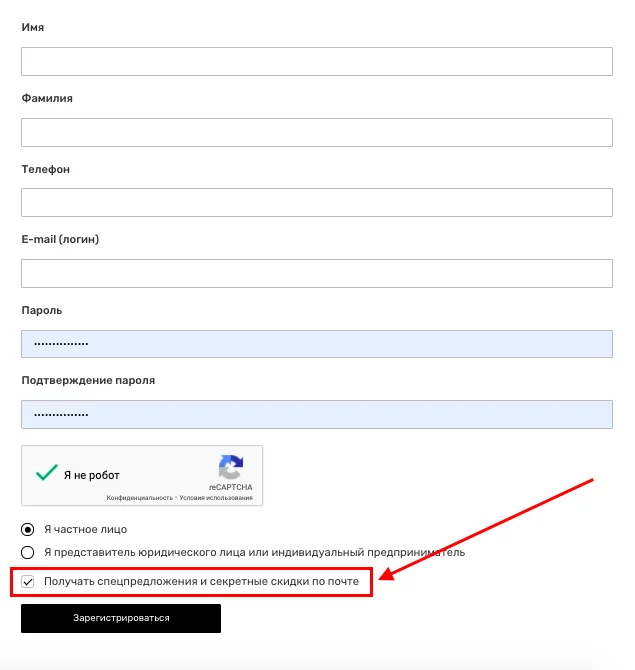The height and width of the screenshot is (670, 635).
Task: Click the 'Фамилия' label above its field
Action: [47, 98]
